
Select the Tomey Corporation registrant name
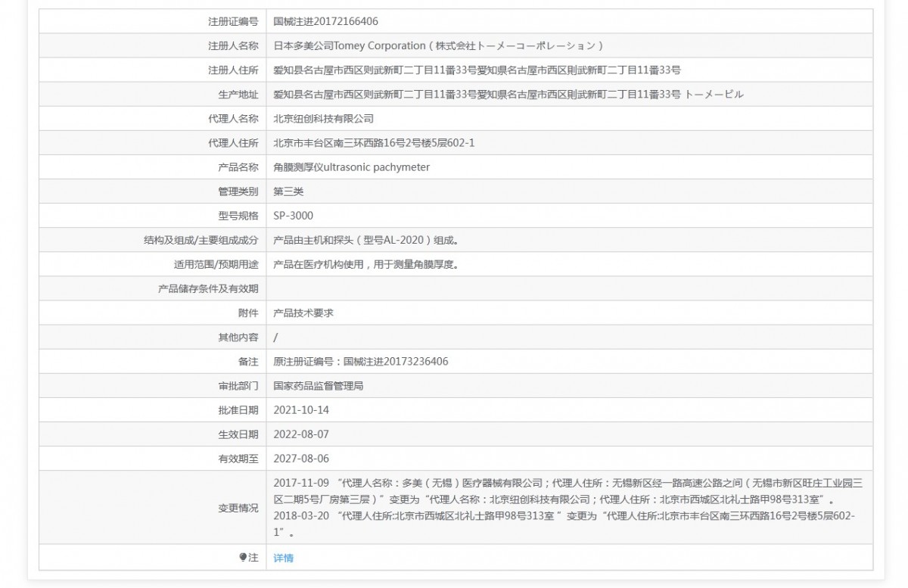point(438,46)
